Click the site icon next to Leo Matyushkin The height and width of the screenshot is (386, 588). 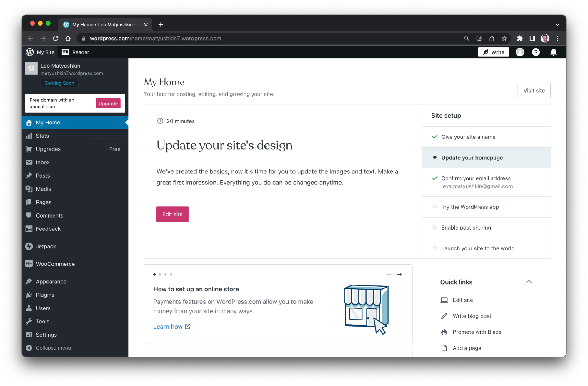(31, 68)
